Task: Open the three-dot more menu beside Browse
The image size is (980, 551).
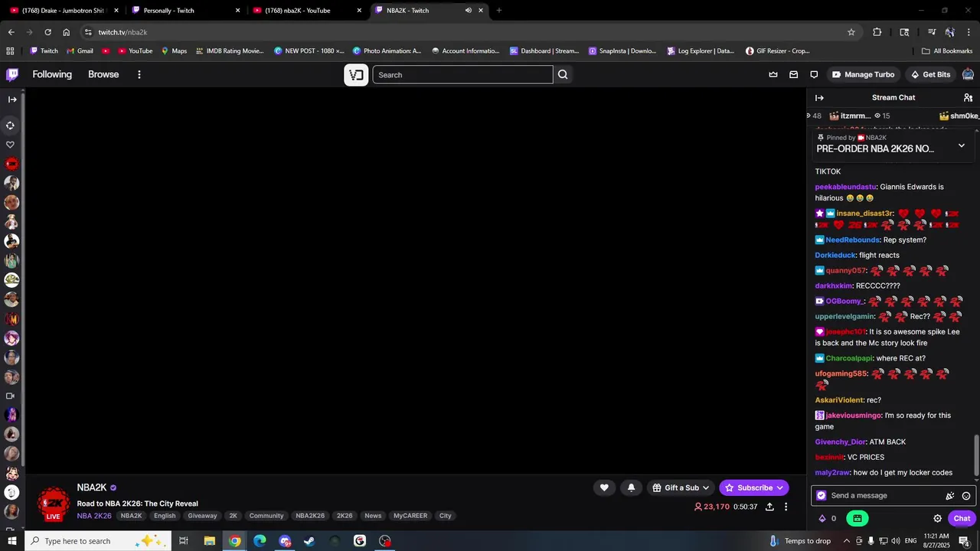Action: pos(139,74)
